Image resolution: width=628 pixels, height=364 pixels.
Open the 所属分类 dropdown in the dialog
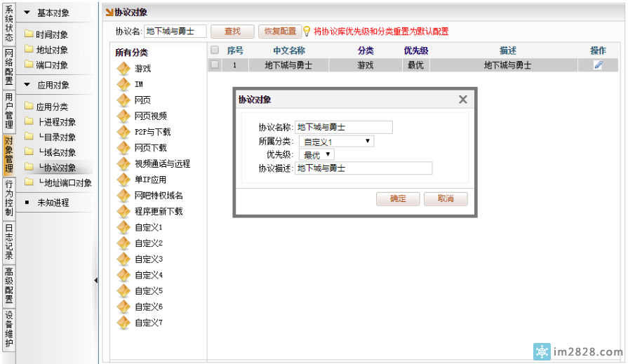336,142
